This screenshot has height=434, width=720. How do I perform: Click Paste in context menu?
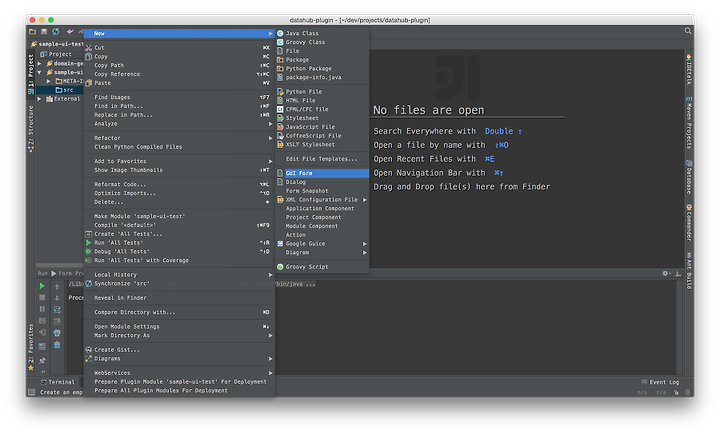(x=179, y=83)
